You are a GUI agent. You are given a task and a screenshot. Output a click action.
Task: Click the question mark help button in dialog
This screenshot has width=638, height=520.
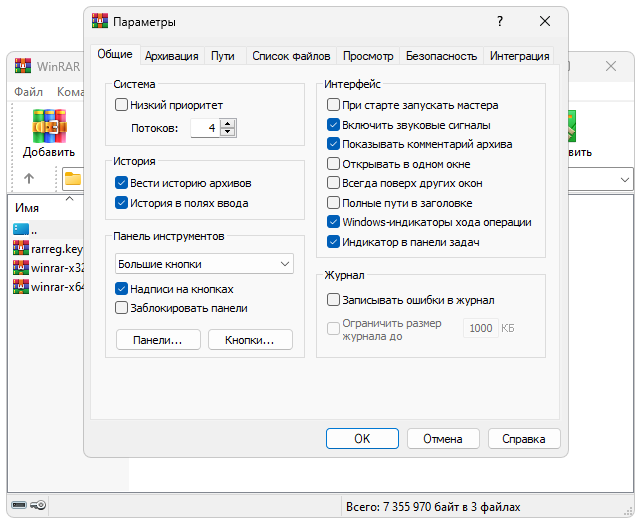500,21
